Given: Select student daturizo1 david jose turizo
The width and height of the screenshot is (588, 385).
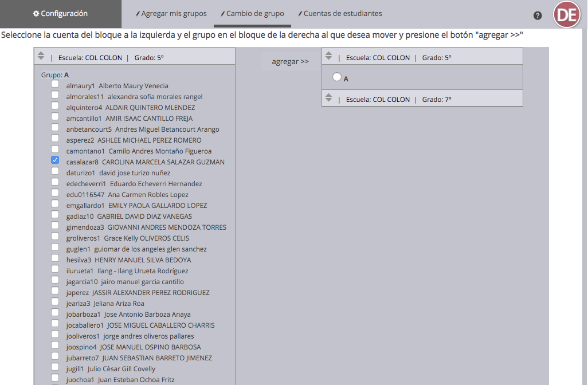Looking at the screenshot, I should [x=55, y=171].
